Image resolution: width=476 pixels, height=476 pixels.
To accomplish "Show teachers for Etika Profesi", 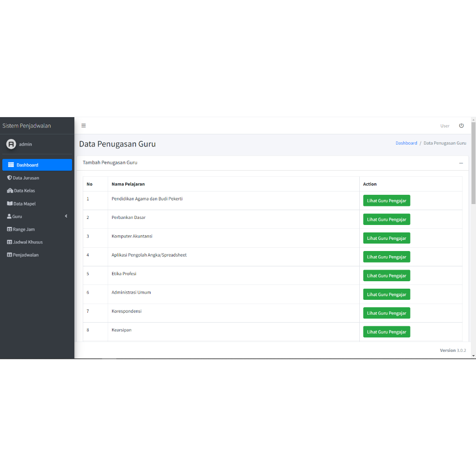I will 386,276.
